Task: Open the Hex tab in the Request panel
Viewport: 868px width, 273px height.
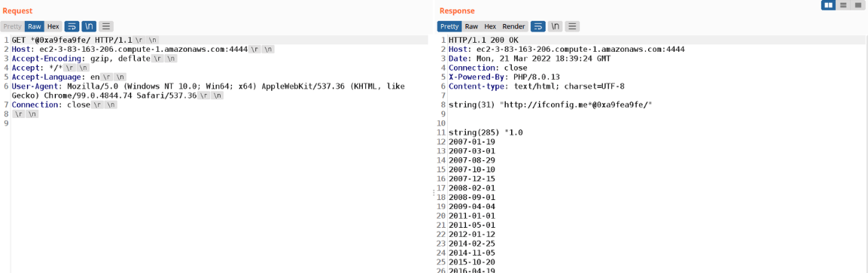Action: point(53,26)
